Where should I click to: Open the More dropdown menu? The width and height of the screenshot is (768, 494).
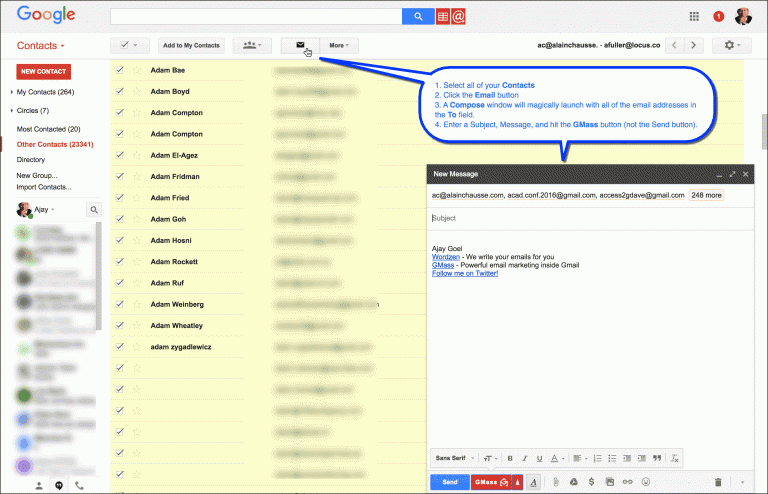click(340, 45)
